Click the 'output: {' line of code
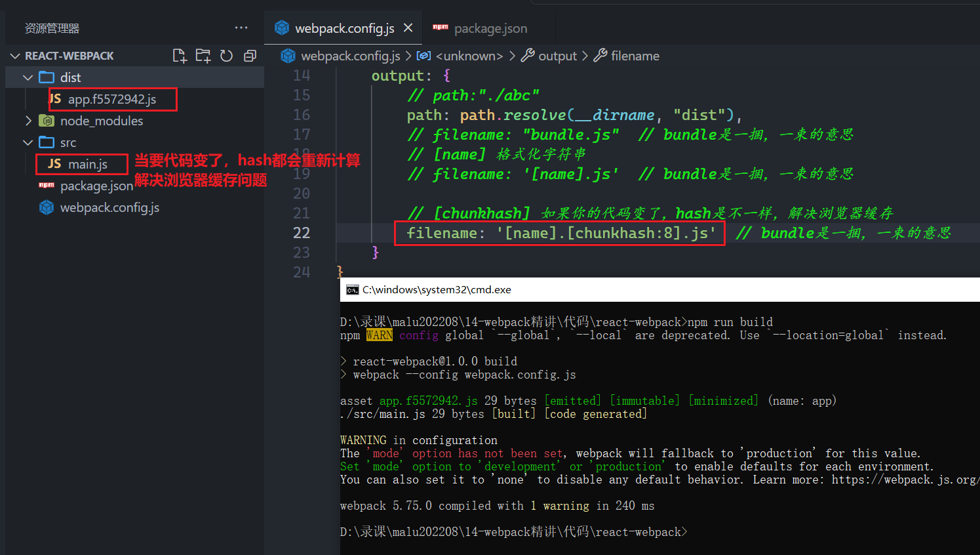Viewport: 980px width, 555px height. pyautogui.click(x=411, y=75)
